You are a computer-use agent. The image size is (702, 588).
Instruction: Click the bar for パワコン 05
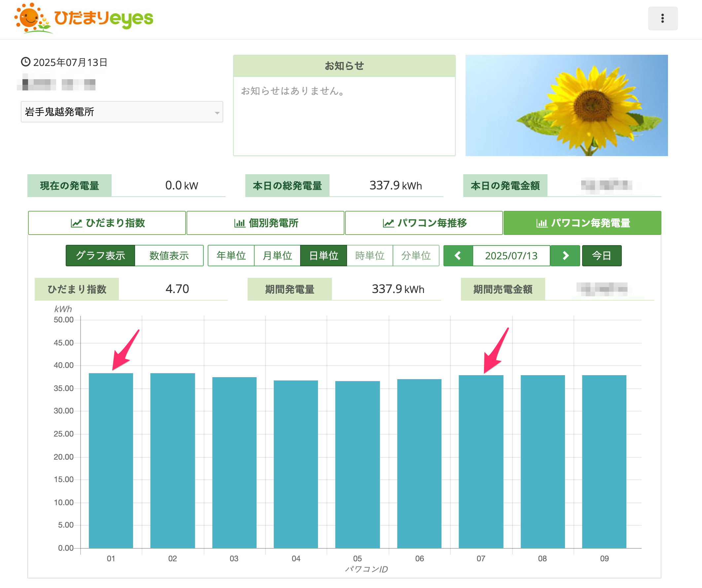pyautogui.click(x=357, y=465)
